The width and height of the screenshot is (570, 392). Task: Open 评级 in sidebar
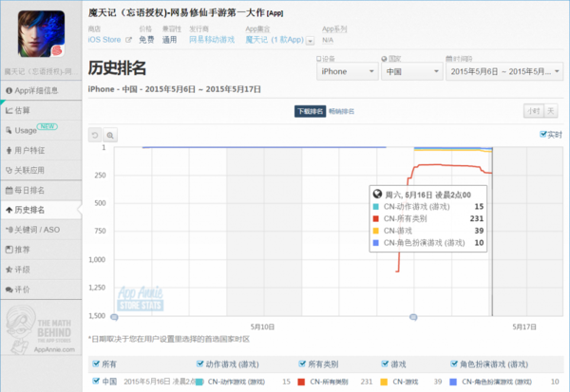coord(41,270)
